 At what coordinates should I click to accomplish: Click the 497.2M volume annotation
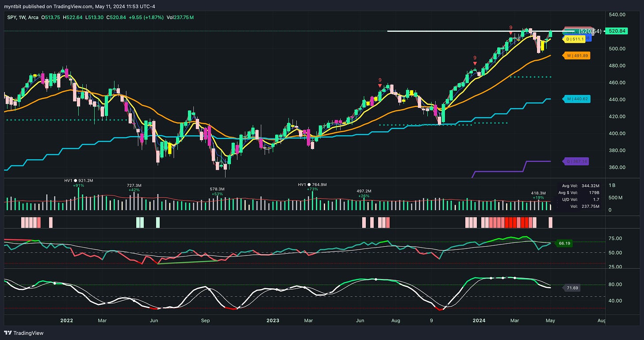[x=364, y=191]
